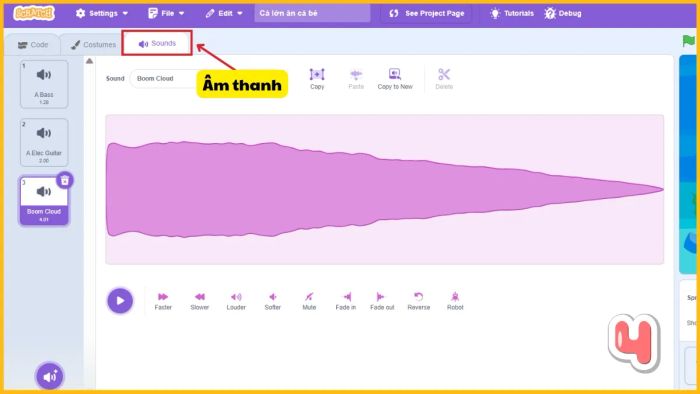Play the sound
Viewport: 700px width, 394px height.
click(x=120, y=301)
